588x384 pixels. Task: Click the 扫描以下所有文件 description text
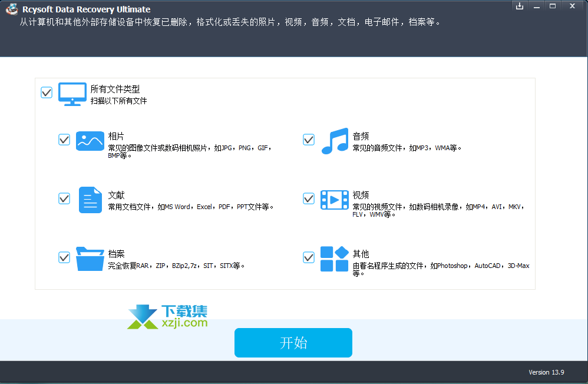pyautogui.click(x=118, y=101)
